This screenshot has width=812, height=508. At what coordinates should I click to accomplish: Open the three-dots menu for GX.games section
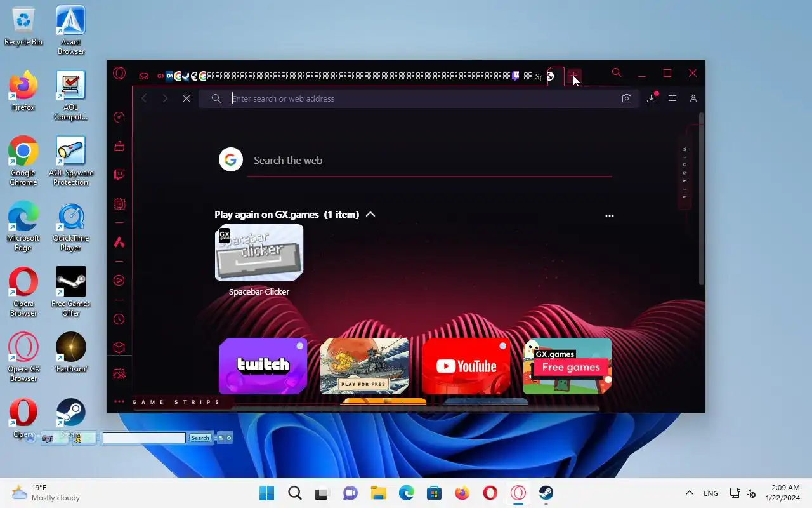pos(610,216)
